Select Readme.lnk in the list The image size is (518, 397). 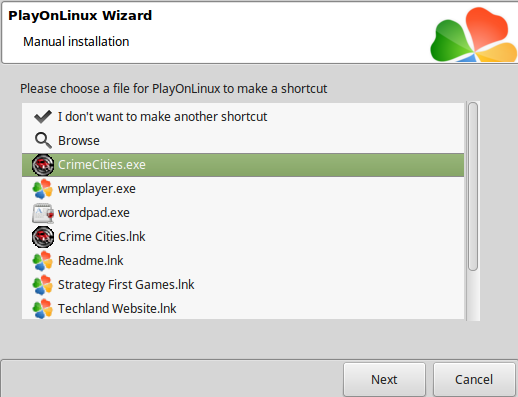[x=243, y=261]
